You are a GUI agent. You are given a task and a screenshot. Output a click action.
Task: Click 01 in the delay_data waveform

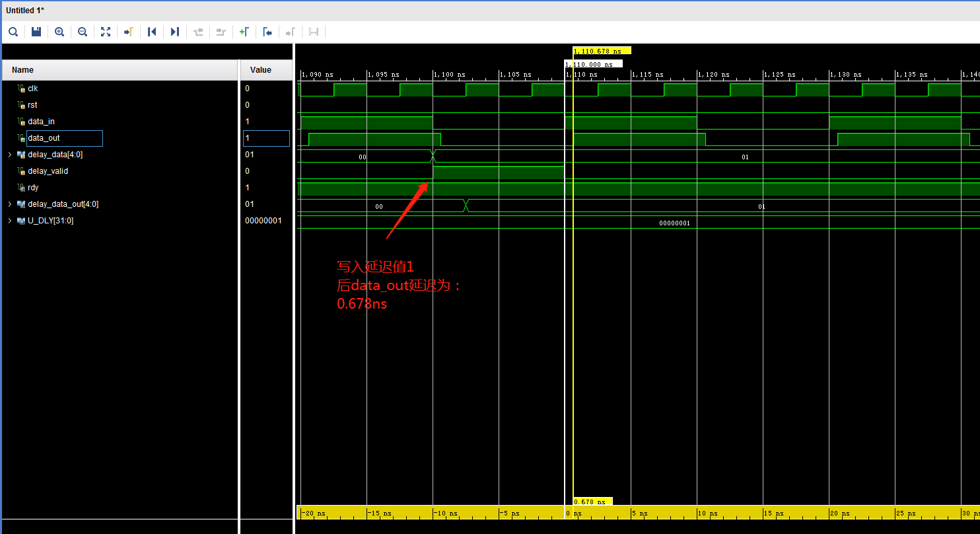tap(745, 157)
